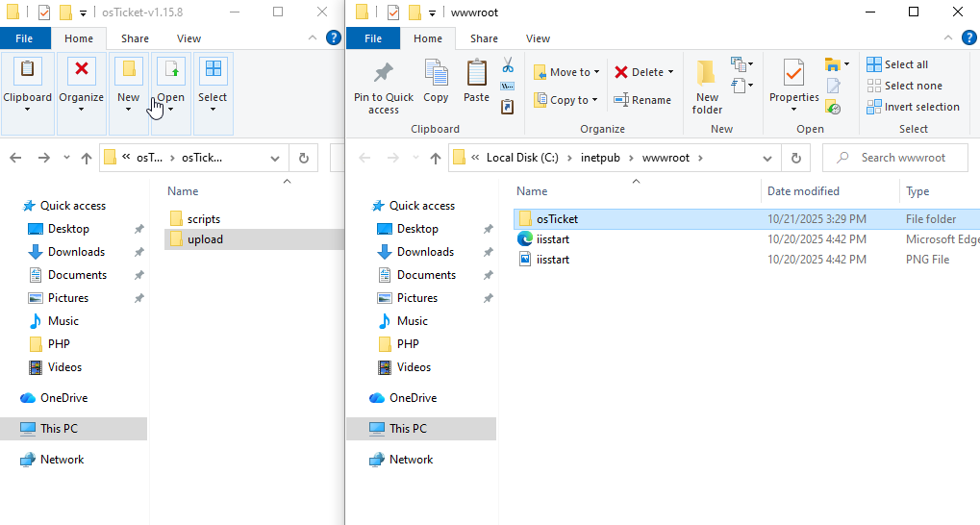Refresh the wwwroot folder view
The image size is (980, 525).
tap(796, 158)
